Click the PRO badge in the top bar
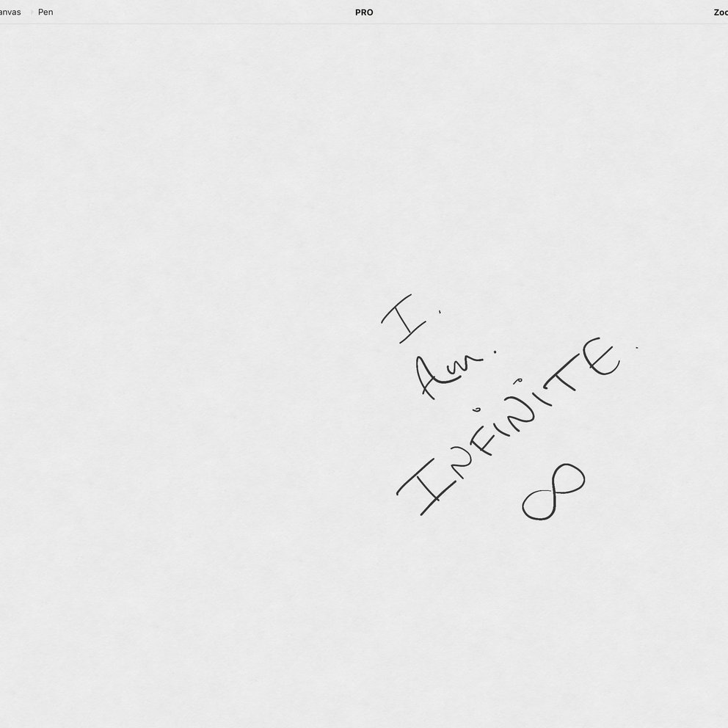Image resolution: width=728 pixels, height=728 pixels. 364,12
